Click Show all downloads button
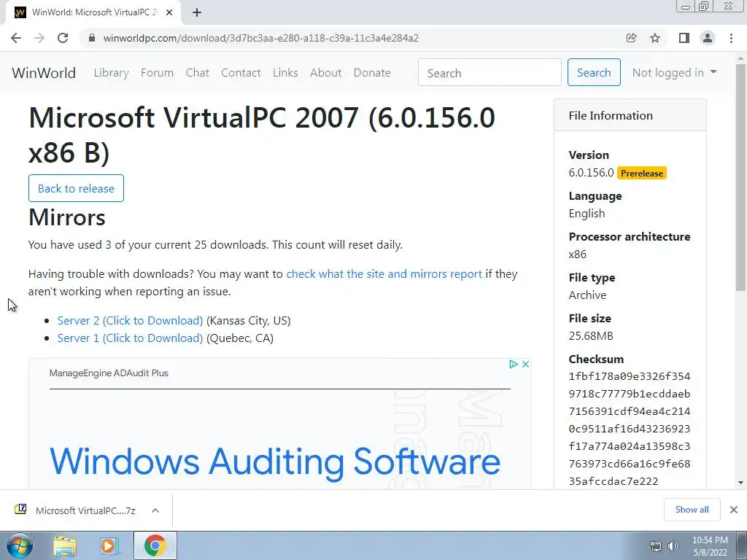The height and width of the screenshot is (560, 747). coord(692,510)
